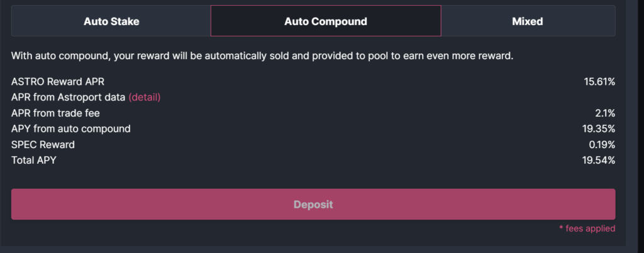644x253 pixels.
Task: Click the 15.61% ASTRO reward value
Action: point(599,82)
